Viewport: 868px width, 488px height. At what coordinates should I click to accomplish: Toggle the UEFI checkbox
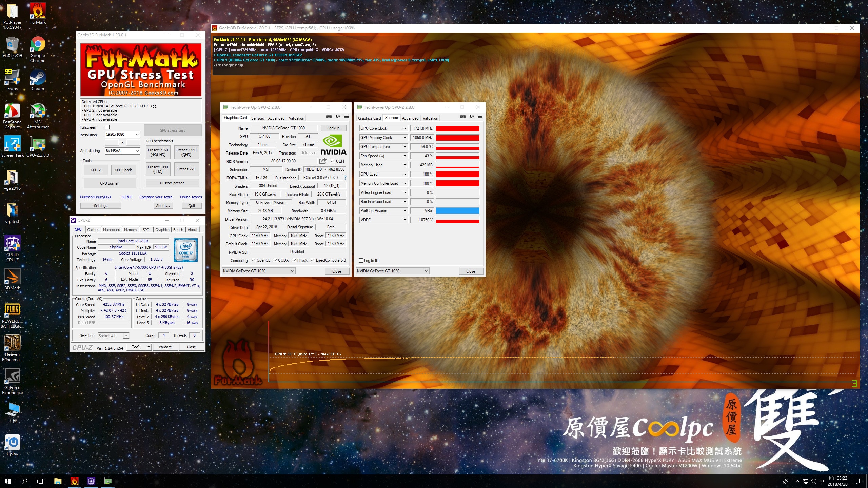tap(333, 161)
